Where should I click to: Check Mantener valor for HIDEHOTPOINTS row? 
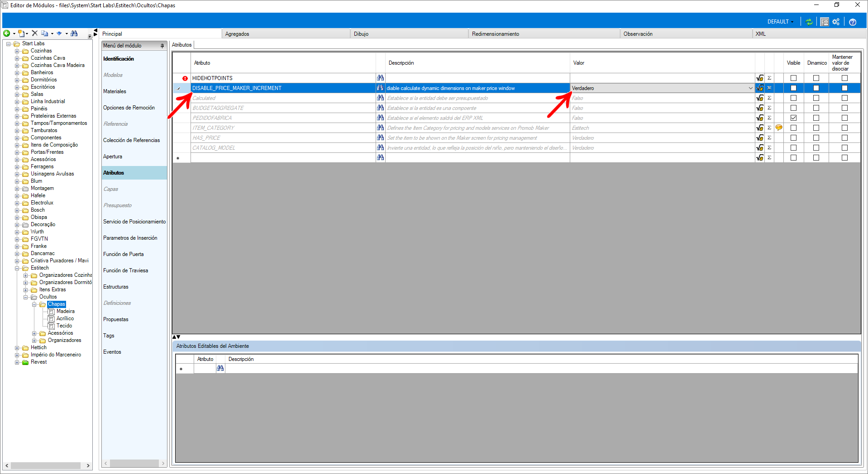pos(844,78)
